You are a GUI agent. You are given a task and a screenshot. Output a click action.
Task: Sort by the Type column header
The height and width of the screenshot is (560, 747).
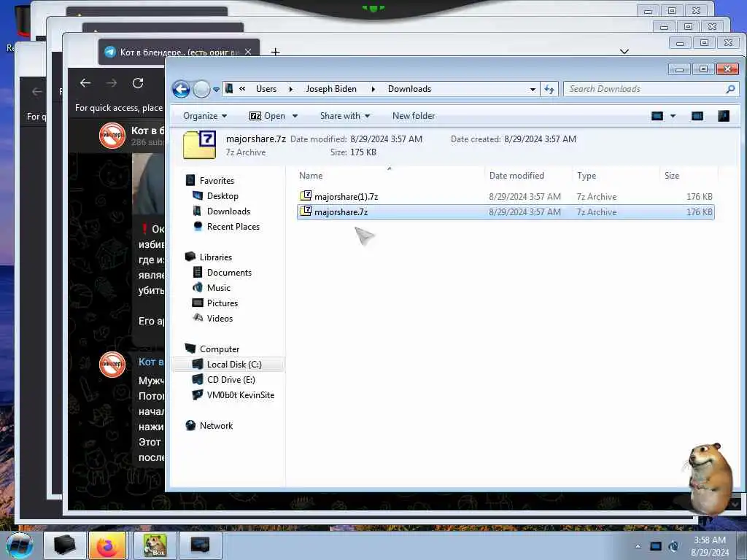(x=587, y=176)
